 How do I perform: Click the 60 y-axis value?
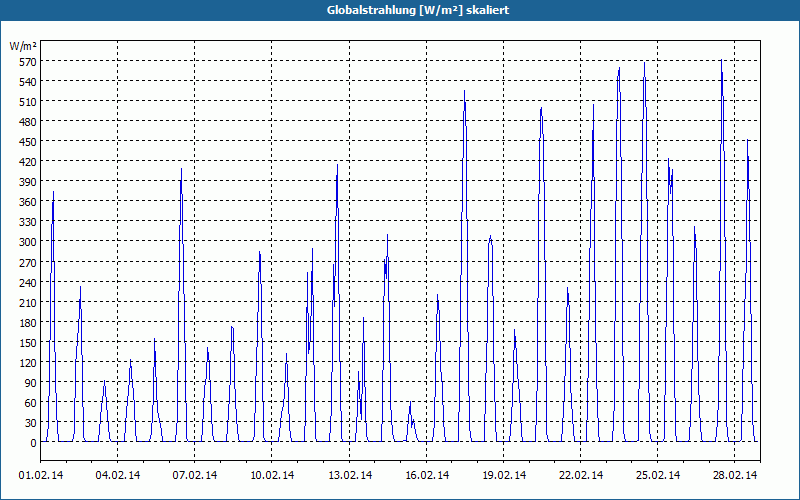30,403
